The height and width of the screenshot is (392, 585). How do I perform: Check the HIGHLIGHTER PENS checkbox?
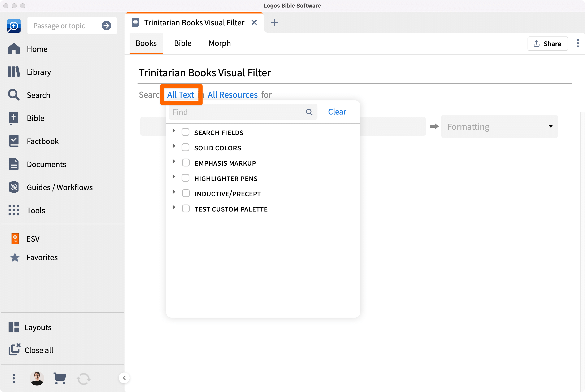click(185, 178)
